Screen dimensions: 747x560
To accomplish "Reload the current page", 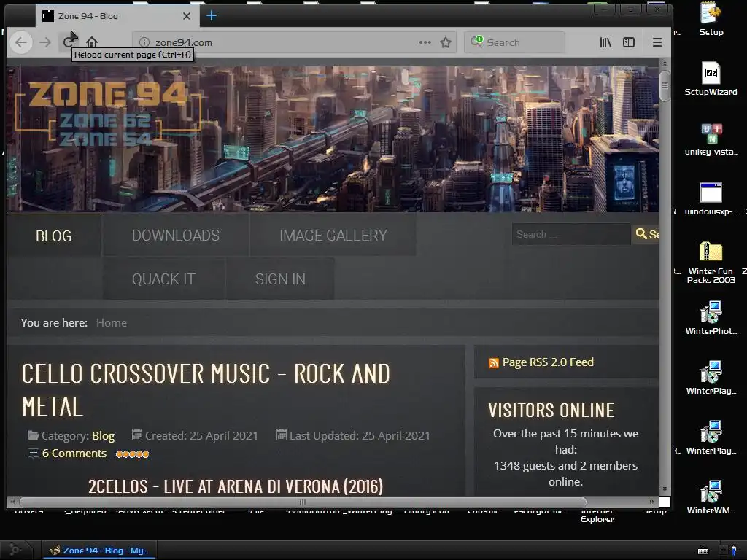I will tap(69, 42).
